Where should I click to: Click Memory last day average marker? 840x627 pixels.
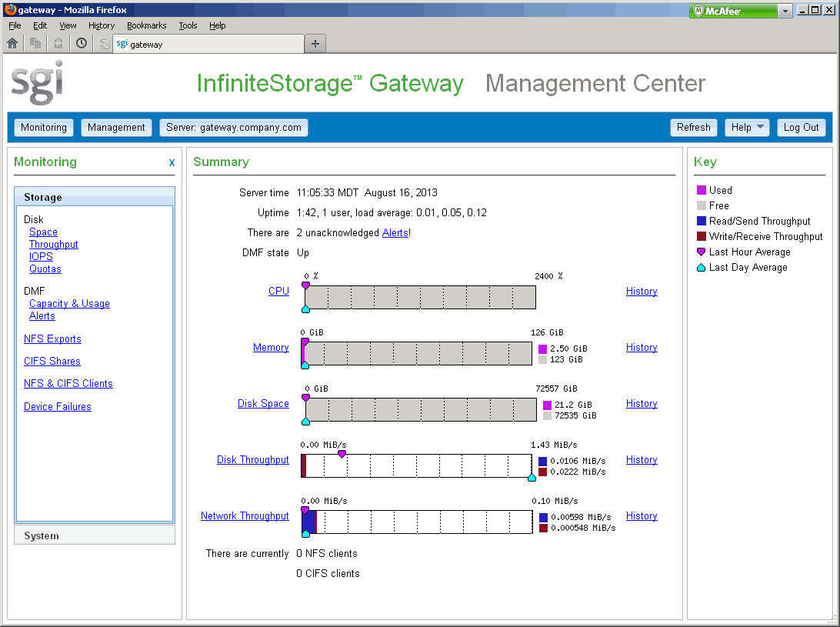tap(305, 365)
